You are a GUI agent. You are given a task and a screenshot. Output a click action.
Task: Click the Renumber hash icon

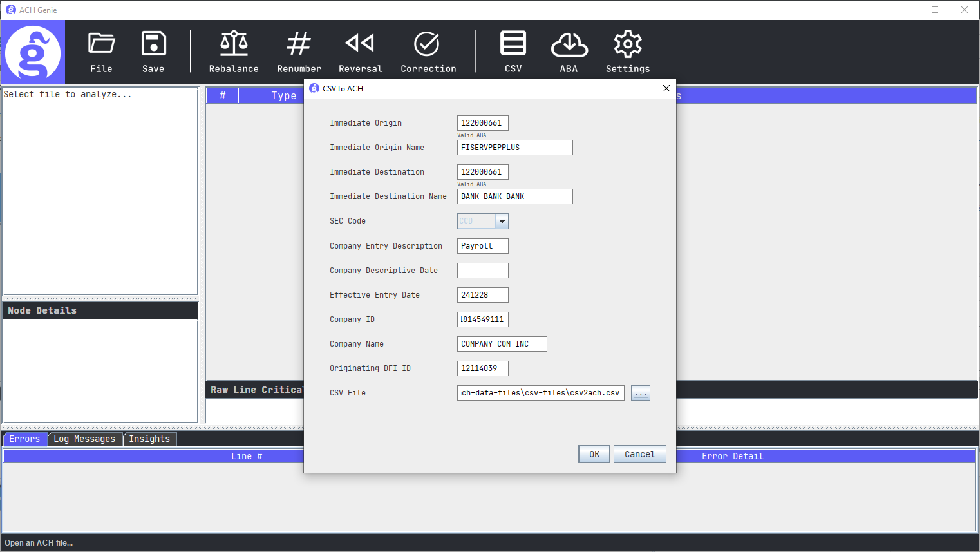(299, 44)
